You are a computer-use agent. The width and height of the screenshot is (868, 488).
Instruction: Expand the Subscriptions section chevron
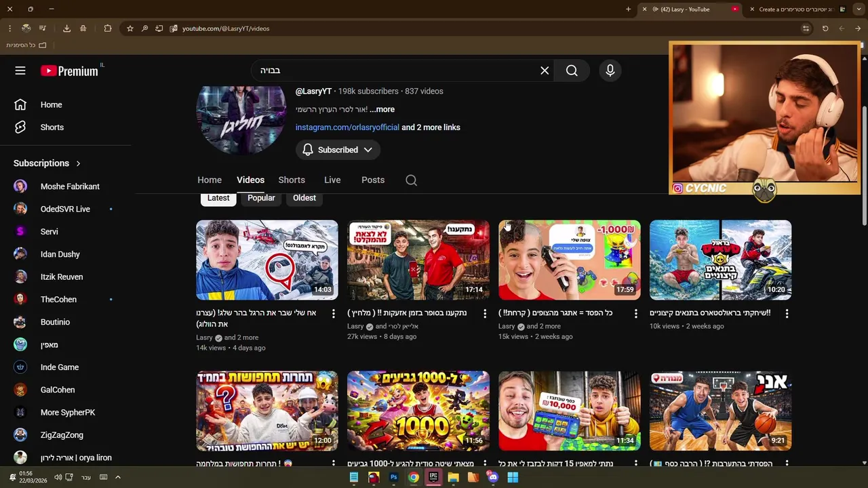(78, 163)
